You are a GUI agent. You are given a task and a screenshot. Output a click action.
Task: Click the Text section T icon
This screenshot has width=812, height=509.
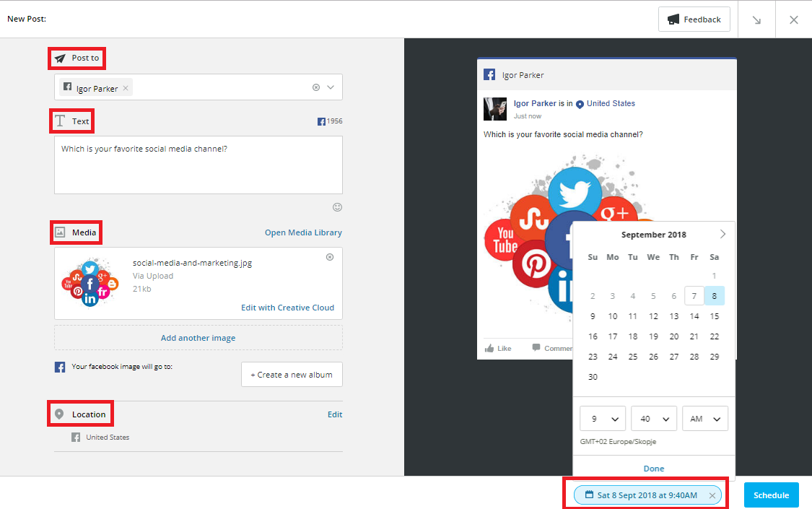coord(60,121)
